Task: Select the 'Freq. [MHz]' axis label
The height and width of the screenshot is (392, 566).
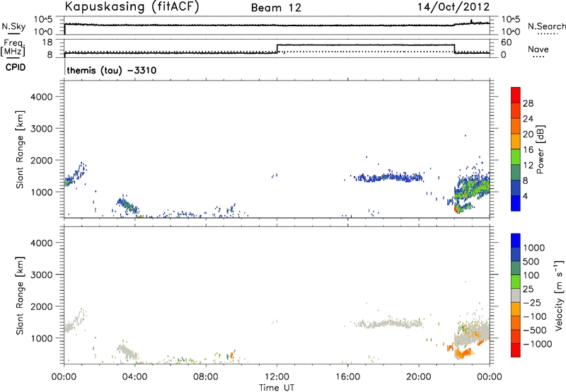Action: (13, 47)
